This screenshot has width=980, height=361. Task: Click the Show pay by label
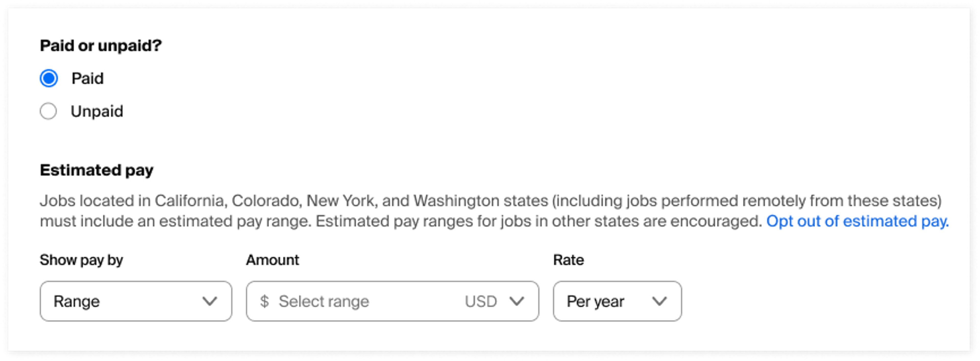(81, 260)
